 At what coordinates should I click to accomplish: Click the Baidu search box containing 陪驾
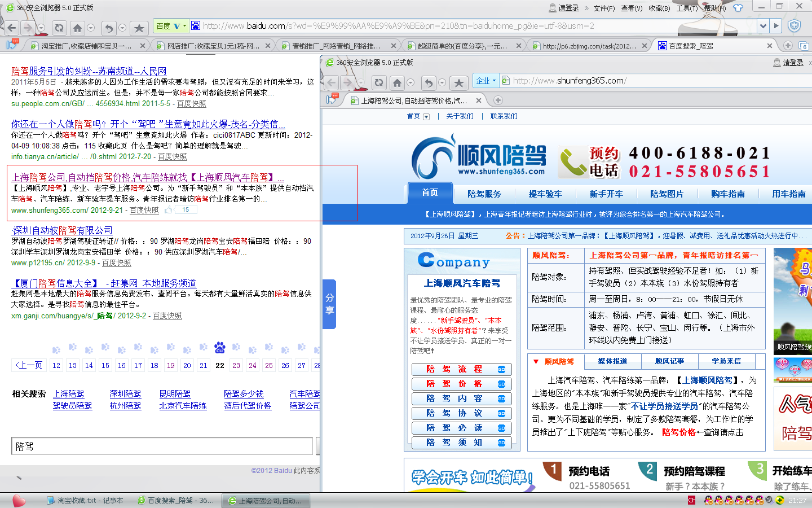tap(162, 446)
